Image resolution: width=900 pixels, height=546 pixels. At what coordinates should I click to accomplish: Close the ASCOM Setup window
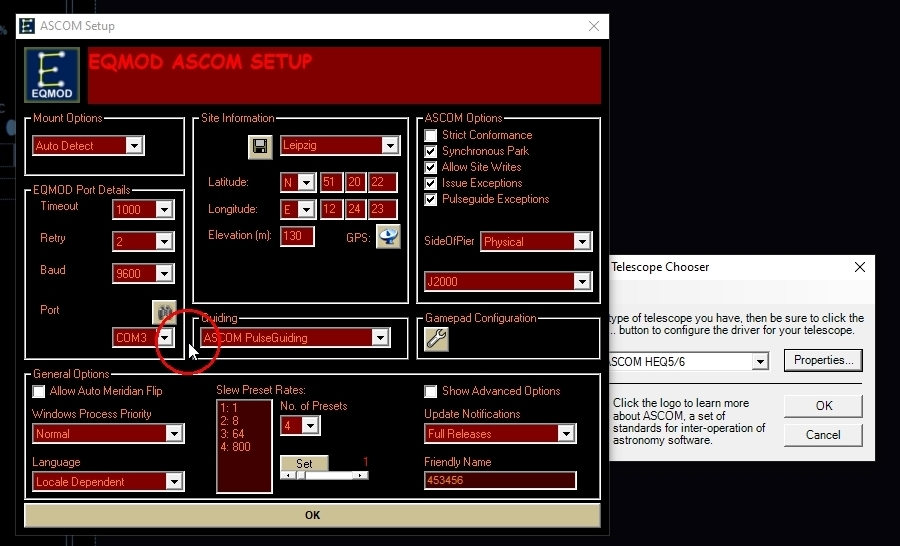(x=593, y=26)
